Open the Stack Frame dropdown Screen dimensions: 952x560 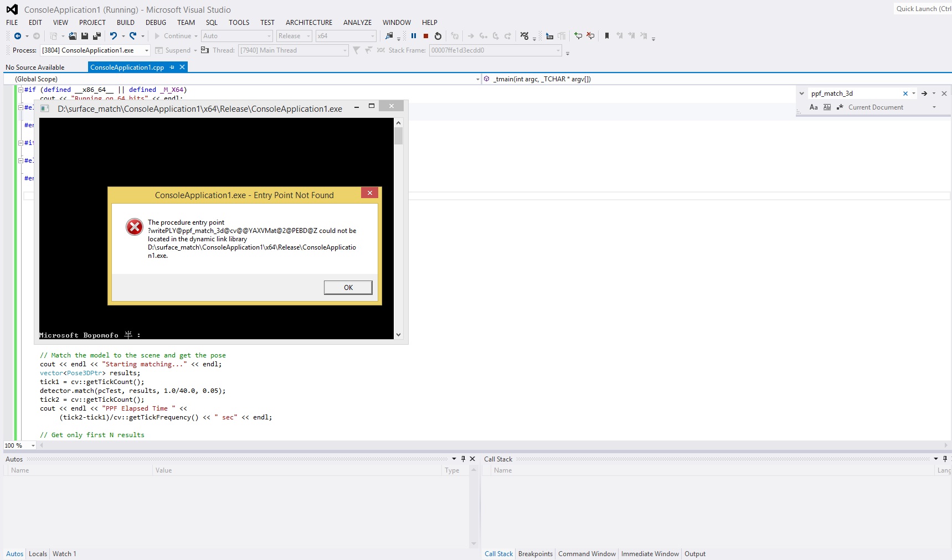496,50
